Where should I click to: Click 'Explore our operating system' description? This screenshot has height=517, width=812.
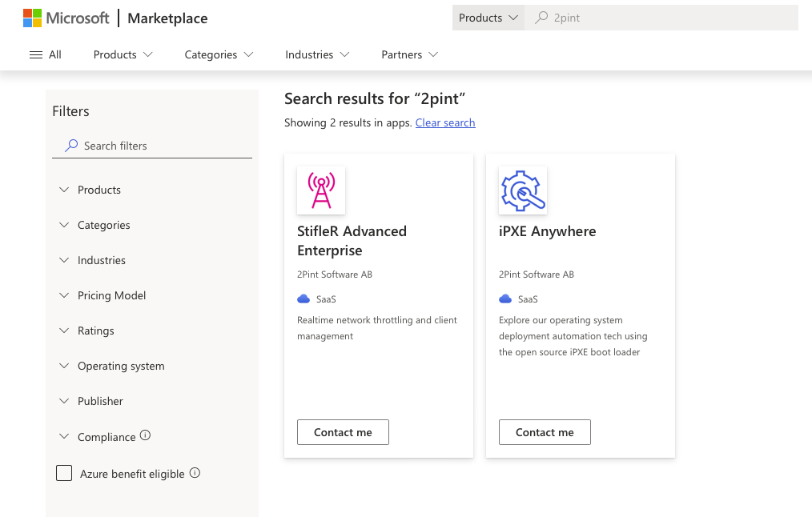(573, 336)
